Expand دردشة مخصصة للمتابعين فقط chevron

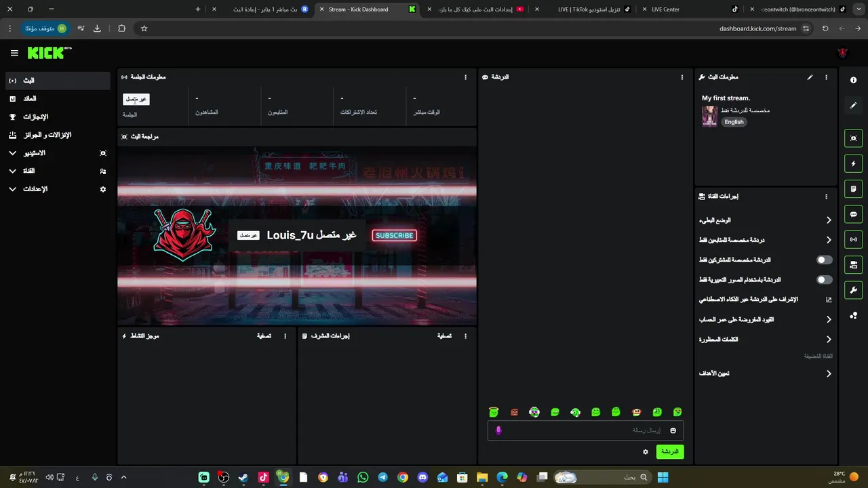829,240
